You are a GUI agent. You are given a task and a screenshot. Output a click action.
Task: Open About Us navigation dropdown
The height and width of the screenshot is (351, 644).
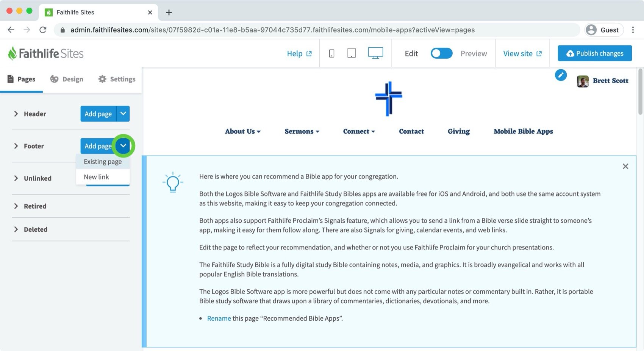[x=243, y=131]
